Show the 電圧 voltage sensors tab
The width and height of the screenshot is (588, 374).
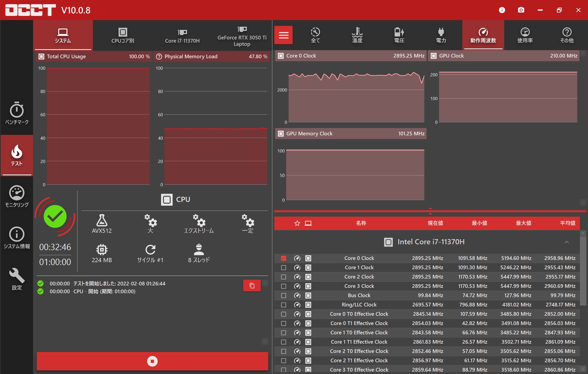pyautogui.click(x=399, y=35)
